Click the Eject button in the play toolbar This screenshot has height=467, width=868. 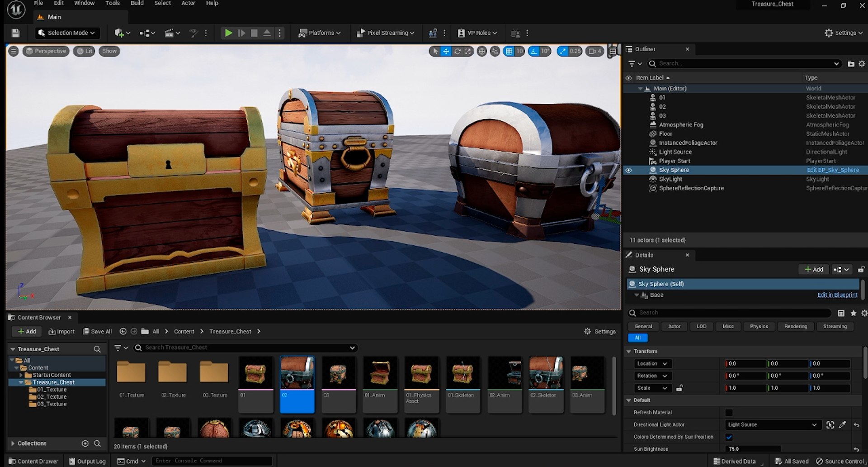click(267, 33)
